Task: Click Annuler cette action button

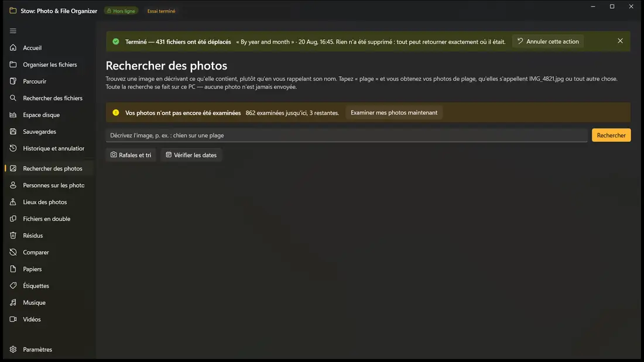Action: [x=548, y=42]
